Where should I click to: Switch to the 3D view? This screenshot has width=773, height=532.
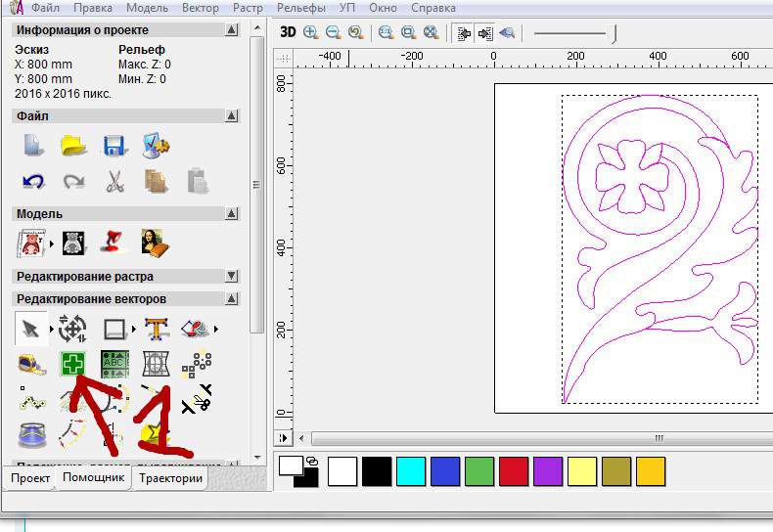(x=288, y=32)
